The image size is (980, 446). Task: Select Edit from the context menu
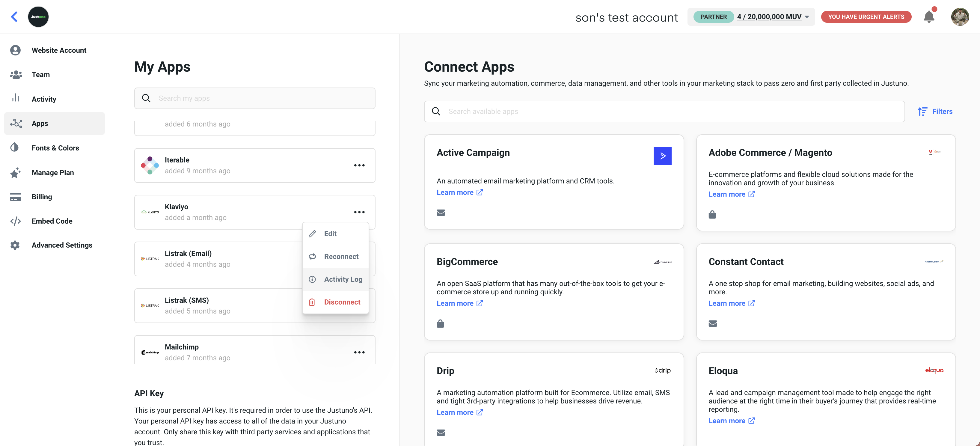[330, 234]
